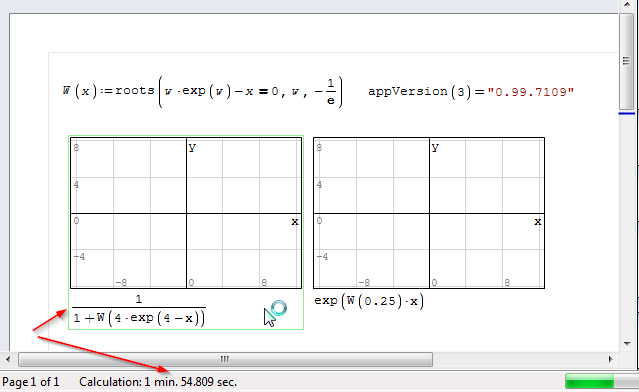Click the x axis label in right plot

(x=538, y=222)
